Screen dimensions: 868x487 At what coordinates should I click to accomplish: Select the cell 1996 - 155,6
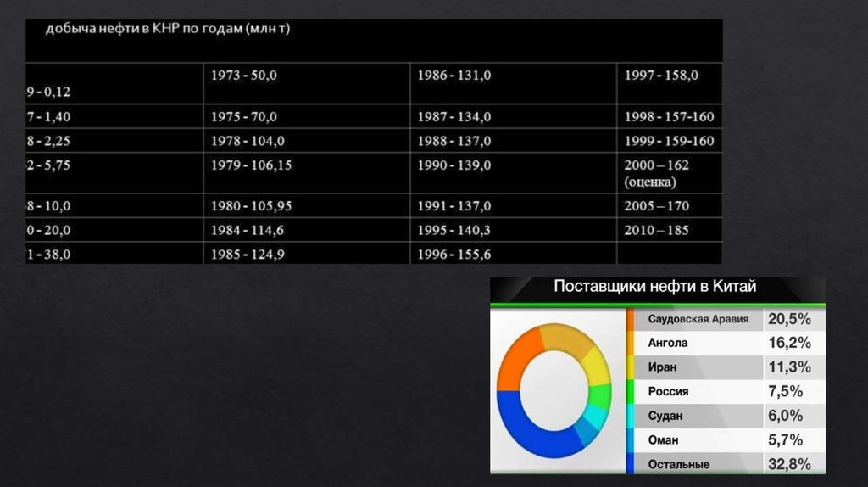453,254
